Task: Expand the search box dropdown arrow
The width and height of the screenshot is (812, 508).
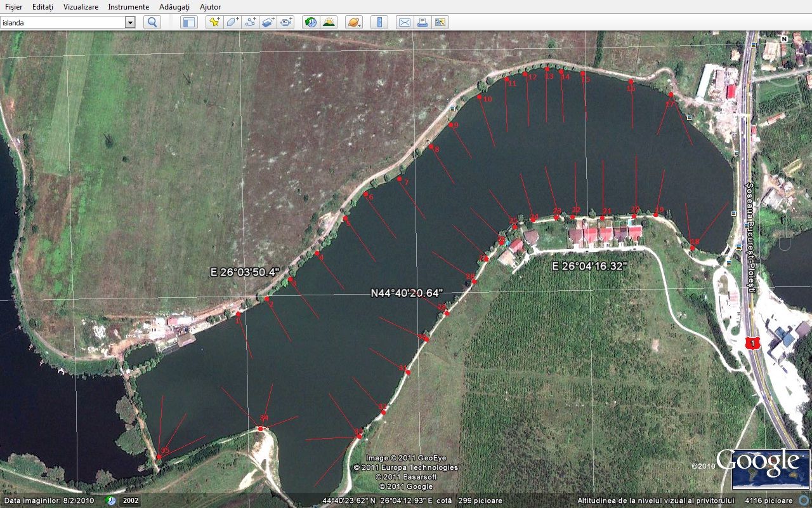Action: (x=130, y=22)
